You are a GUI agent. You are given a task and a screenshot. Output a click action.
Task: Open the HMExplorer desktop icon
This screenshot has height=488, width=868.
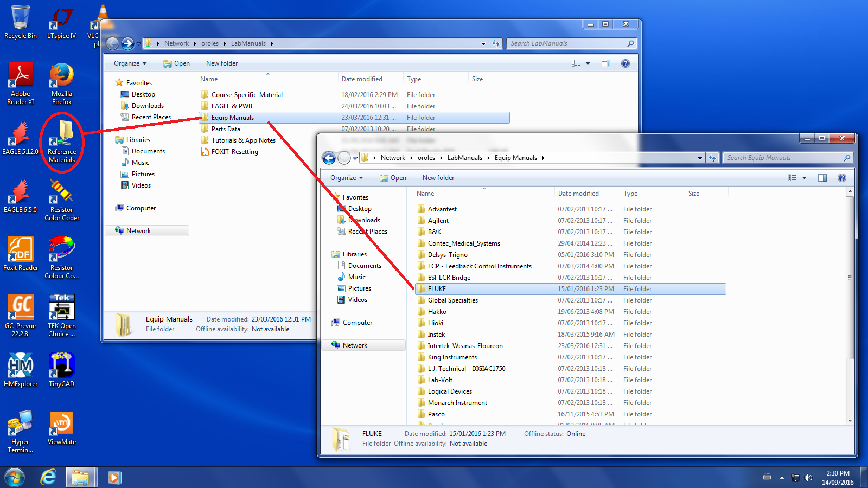21,369
